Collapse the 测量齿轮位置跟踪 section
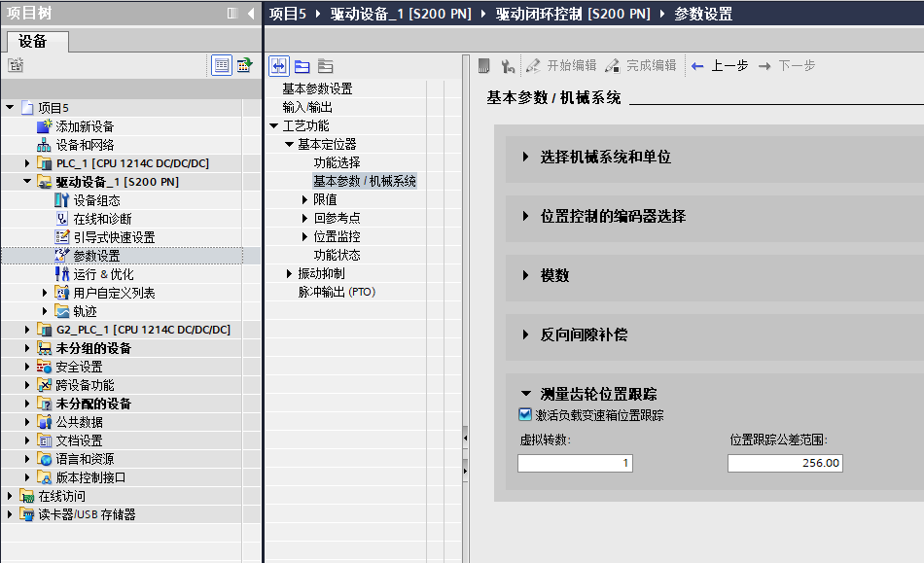Viewport: 924px width, 563px height. [526, 394]
